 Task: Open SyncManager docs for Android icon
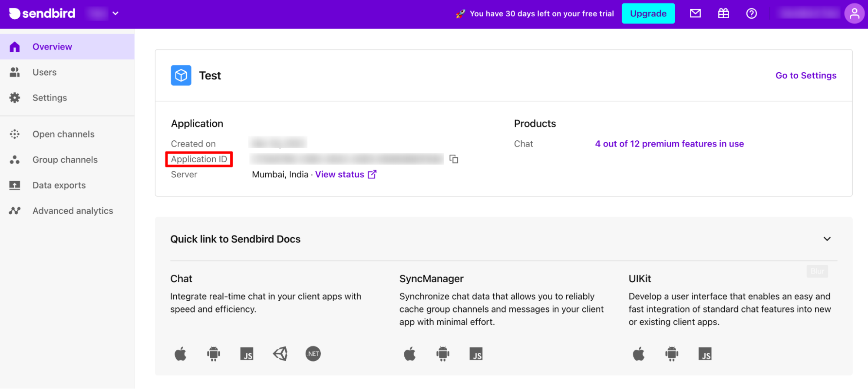(443, 354)
